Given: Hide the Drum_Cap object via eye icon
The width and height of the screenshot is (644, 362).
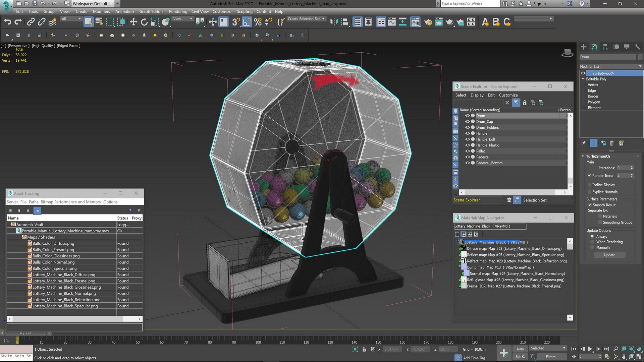Looking at the screenshot, I should coord(467,122).
